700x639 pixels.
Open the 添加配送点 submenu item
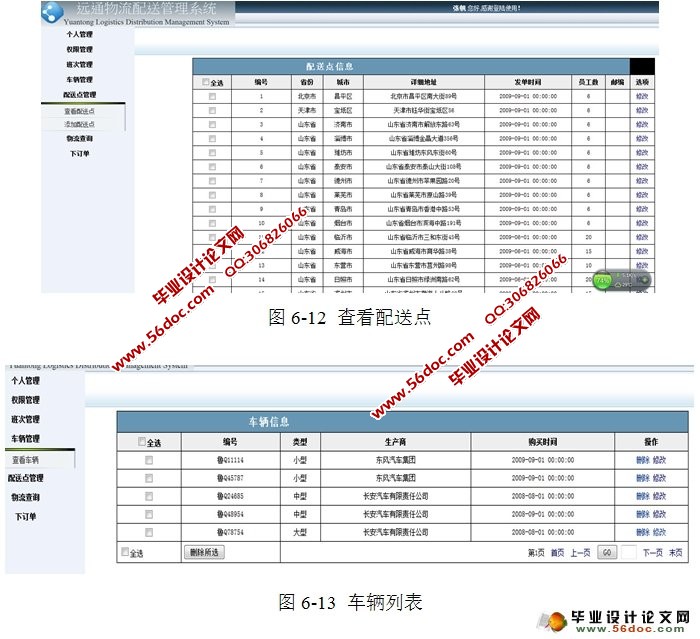click(80, 124)
